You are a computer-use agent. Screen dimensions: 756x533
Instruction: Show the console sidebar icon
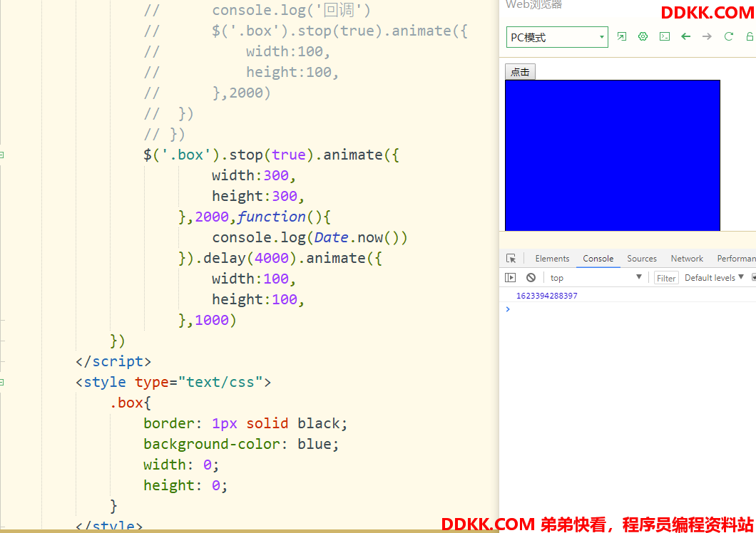point(510,278)
